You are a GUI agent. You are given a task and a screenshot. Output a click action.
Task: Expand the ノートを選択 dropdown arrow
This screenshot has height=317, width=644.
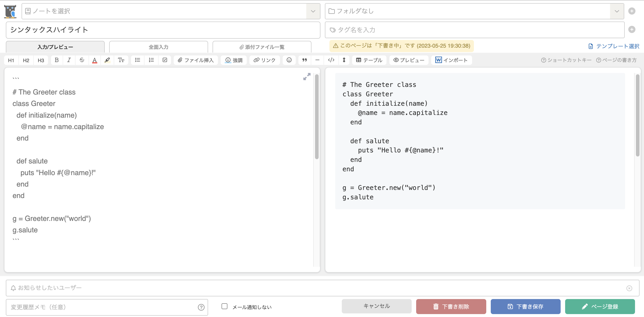313,11
